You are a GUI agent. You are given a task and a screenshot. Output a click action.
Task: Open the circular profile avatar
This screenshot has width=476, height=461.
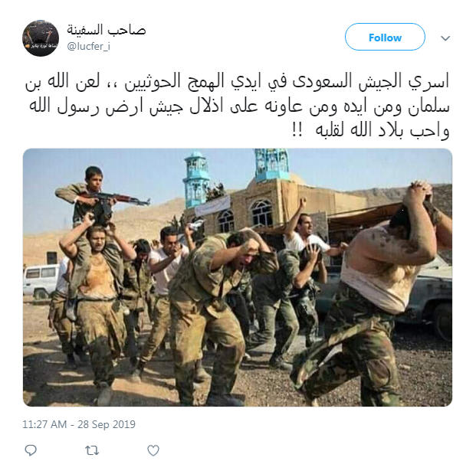click(41, 38)
